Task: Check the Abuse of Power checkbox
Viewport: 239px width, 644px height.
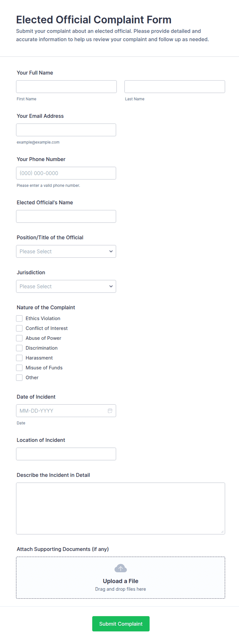Action: click(x=19, y=338)
